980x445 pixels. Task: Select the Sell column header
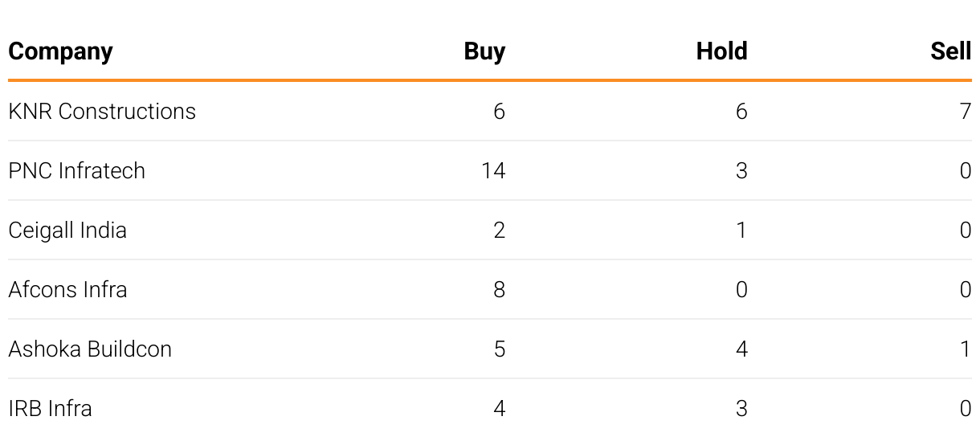(950, 51)
